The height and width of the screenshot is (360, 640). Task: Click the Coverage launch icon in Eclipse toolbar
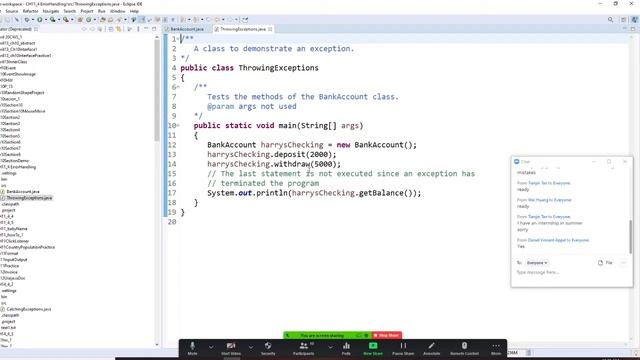[x=53, y=20]
